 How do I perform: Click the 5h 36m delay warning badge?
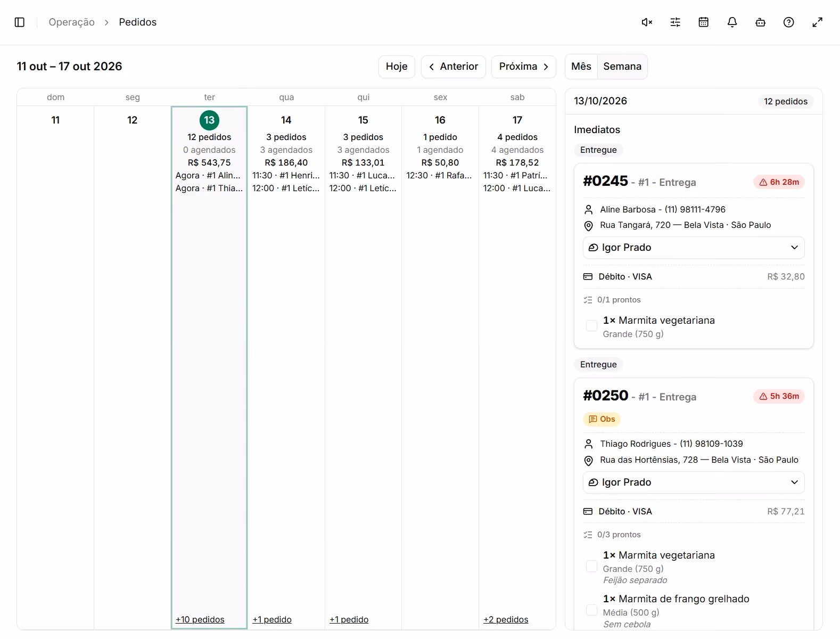[779, 396]
